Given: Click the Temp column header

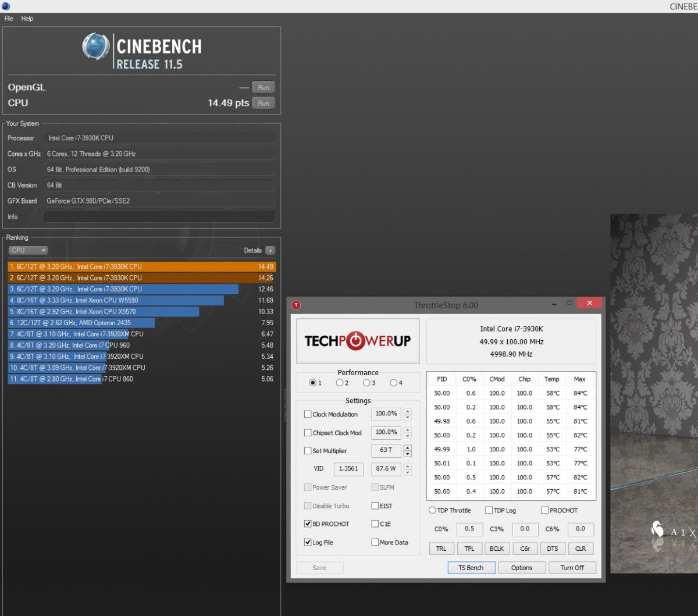Looking at the screenshot, I should (551, 379).
